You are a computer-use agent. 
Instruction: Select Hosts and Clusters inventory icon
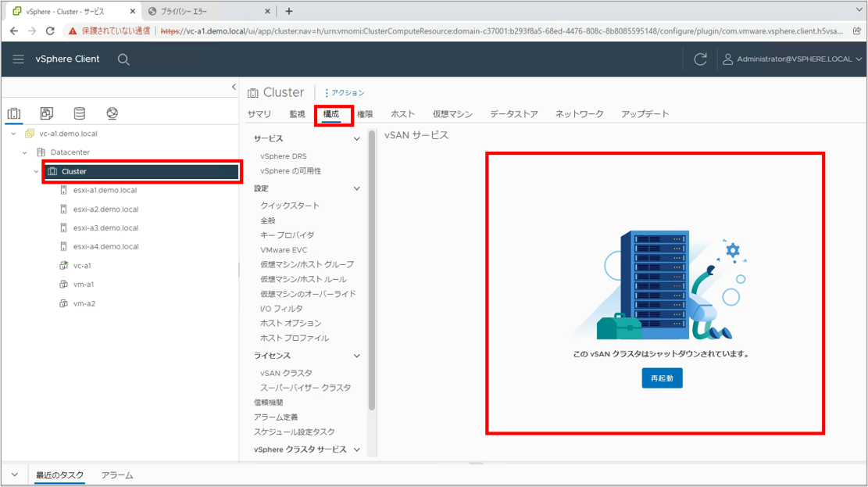tap(14, 114)
